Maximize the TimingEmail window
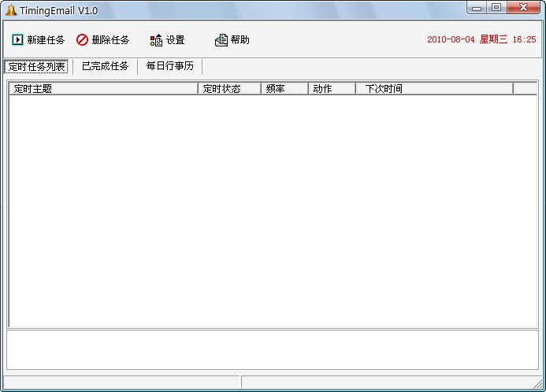The width and height of the screenshot is (546, 392). pos(496,8)
